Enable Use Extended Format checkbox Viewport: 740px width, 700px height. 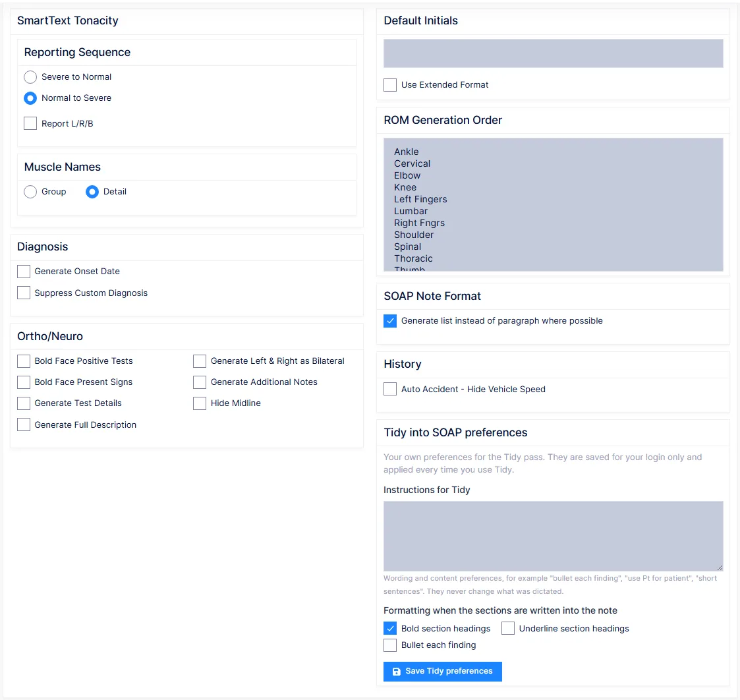[390, 85]
